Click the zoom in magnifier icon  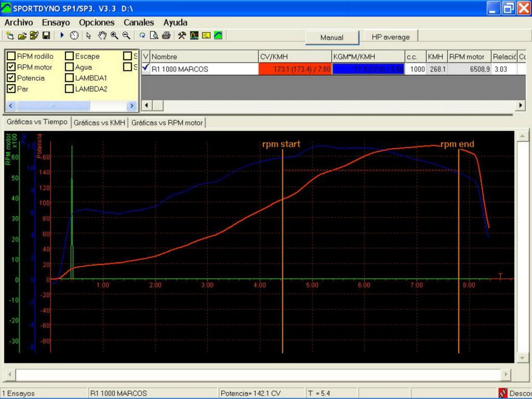[114, 35]
